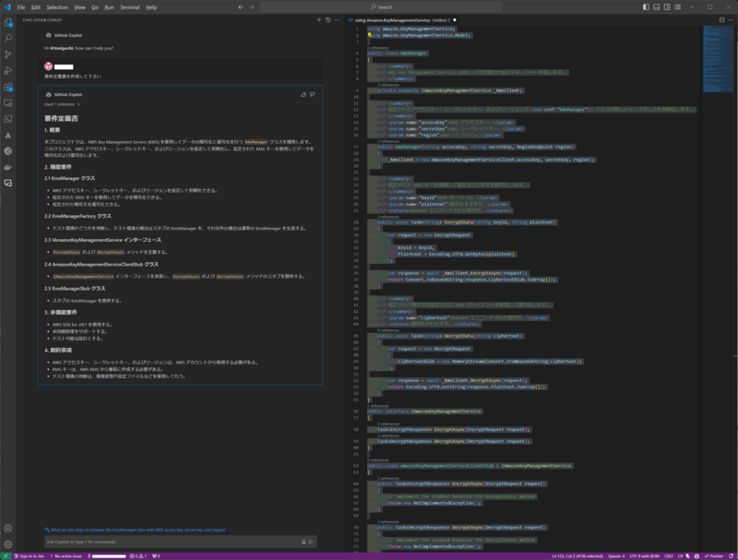
Task: Open chat panel more actions menu
Action: pos(337,19)
